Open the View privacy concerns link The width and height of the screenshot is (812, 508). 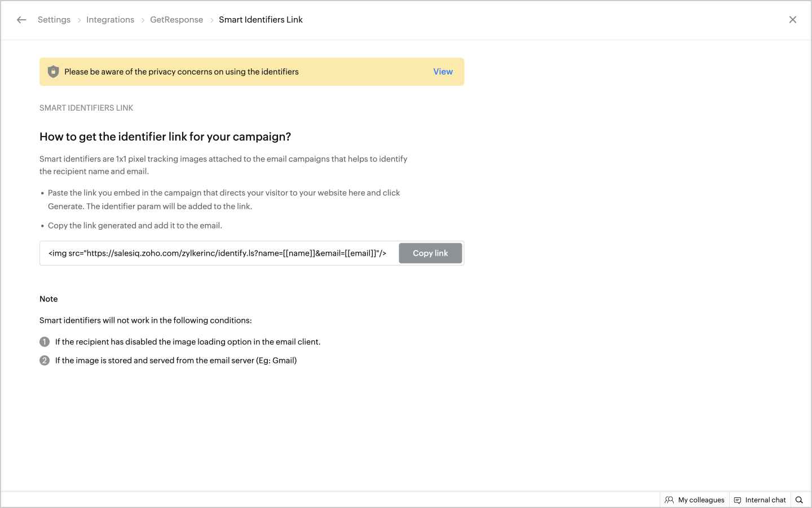(443, 72)
